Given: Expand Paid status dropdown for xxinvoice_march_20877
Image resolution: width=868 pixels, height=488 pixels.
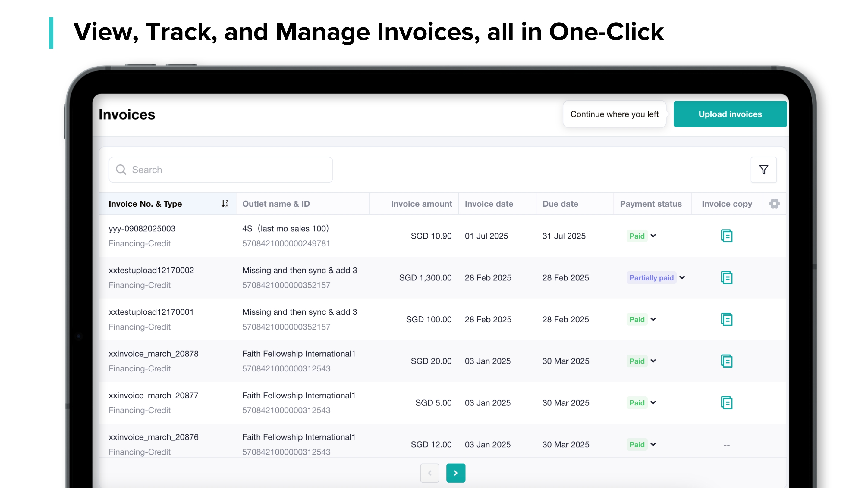Looking at the screenshot, I should pyautogui.click(x=653, y=403).
